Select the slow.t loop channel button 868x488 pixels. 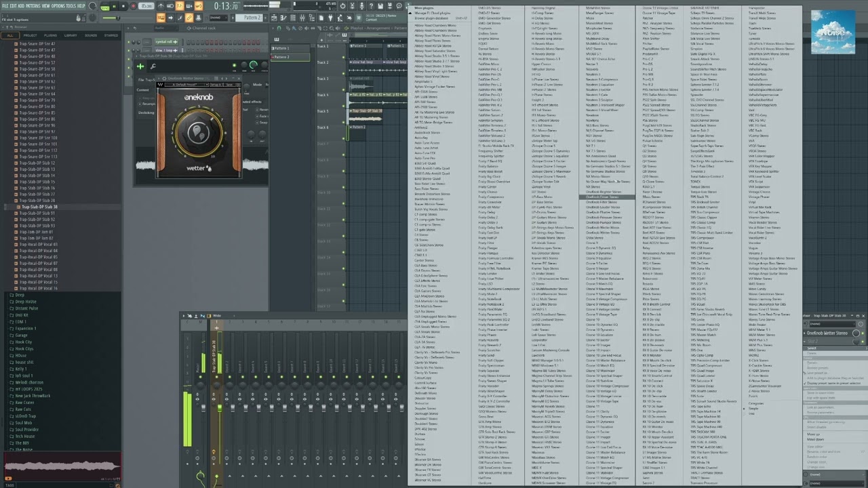coord(166,50)
